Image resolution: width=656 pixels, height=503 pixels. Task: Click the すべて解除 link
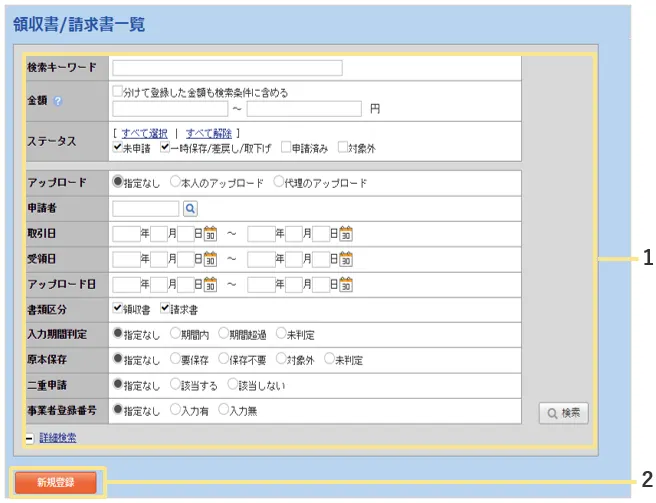click(208, 133)
